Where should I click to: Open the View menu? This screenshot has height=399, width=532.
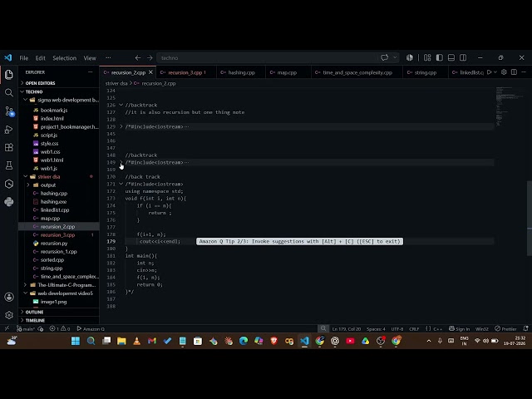point(90,58)
